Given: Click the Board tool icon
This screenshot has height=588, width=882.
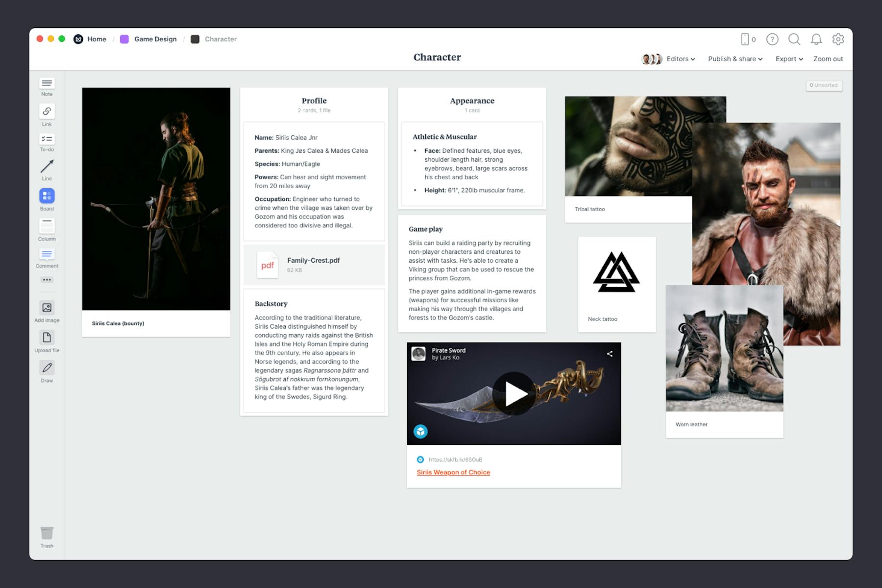Looking at the screenshot, I should 47,196.
